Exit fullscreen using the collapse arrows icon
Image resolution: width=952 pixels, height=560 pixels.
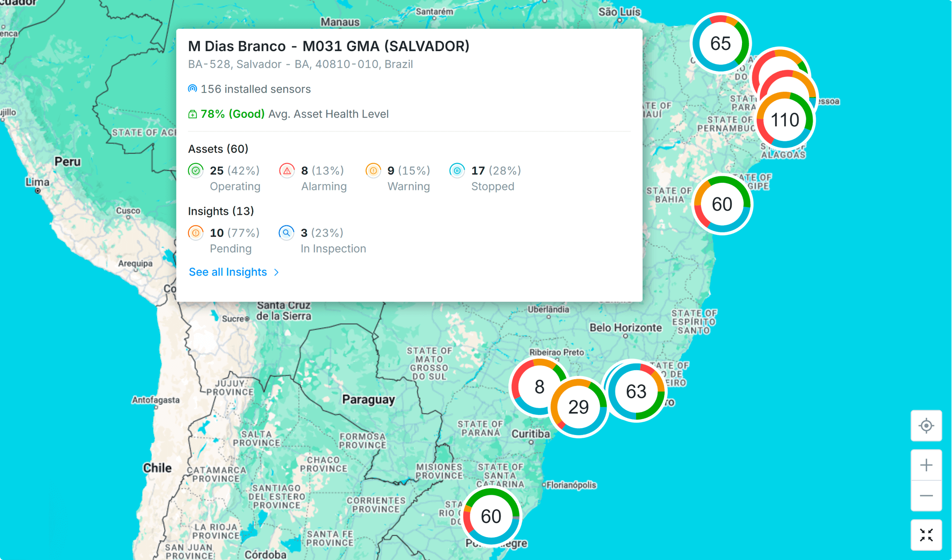click(x=926, y=535)
